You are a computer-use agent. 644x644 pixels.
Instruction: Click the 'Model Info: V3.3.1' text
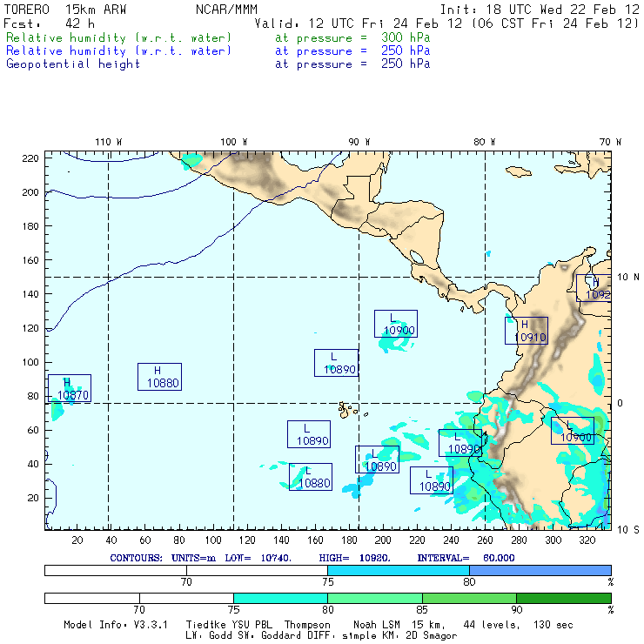pos(116,625)
